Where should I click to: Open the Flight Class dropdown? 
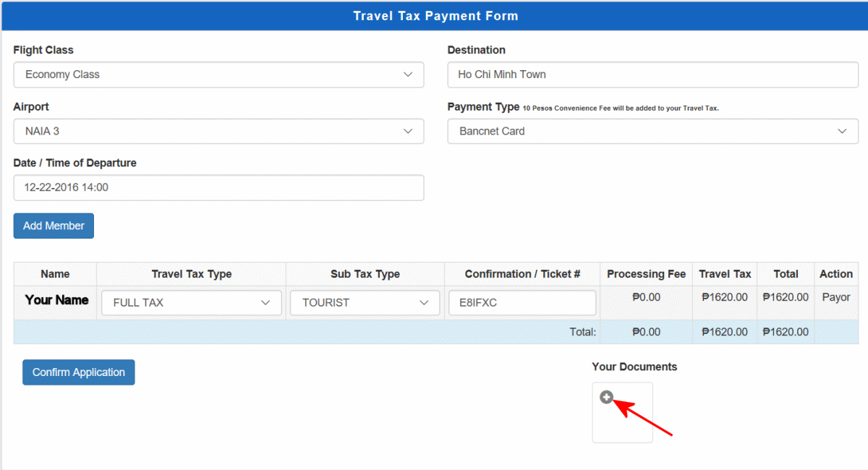pyautogui.click(x=218, y=74)
